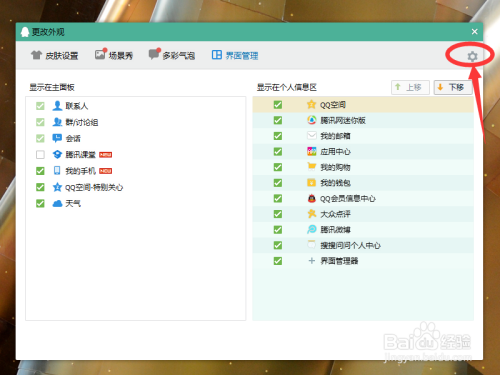
Task: Select the 腾讯网迷你版 row text
Action: coord(343,120)
